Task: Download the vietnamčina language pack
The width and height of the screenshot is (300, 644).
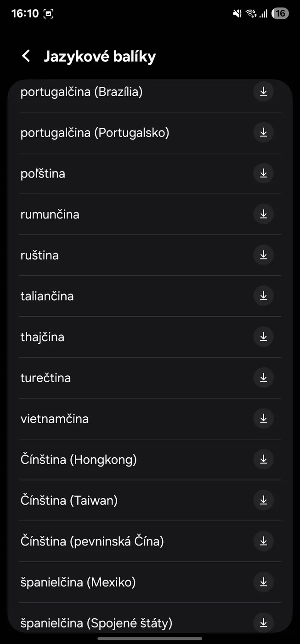Action: click(263, 419)
